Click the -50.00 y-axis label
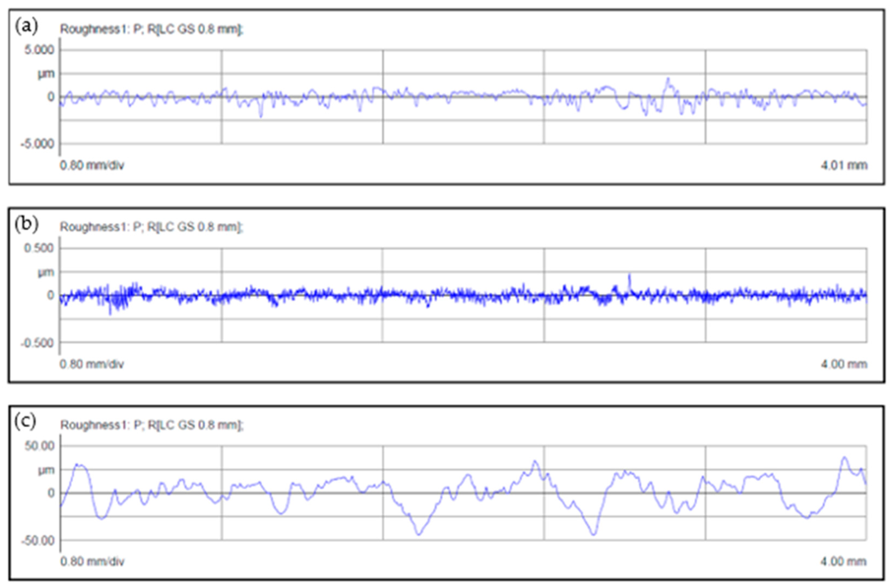This screenshot has width=893, height=588. [x=38, y=541]
